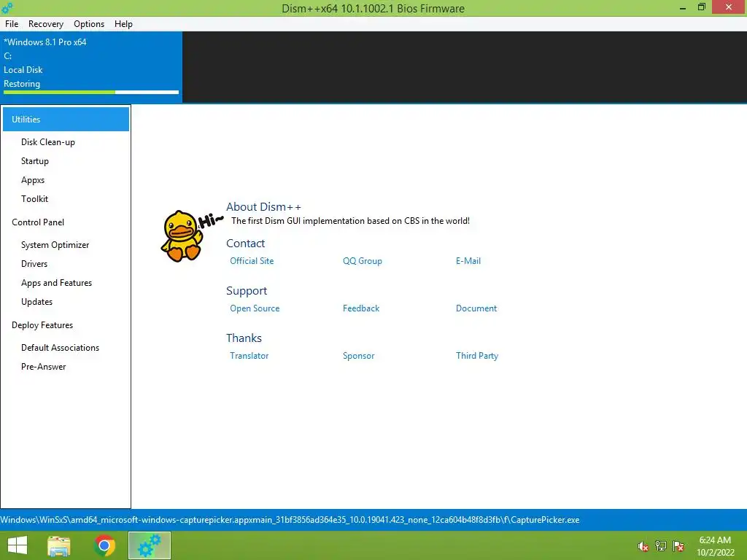Open the File menu

pos(12,24)
